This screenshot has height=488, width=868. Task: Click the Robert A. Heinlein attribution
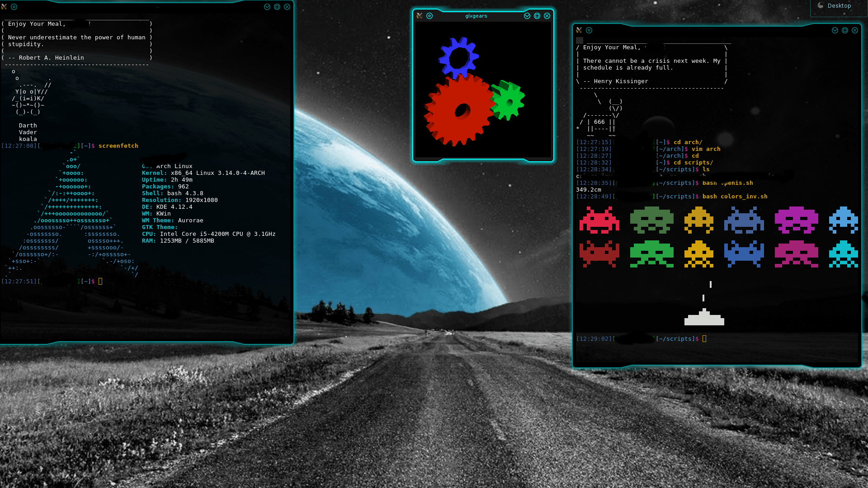(46, 58)
